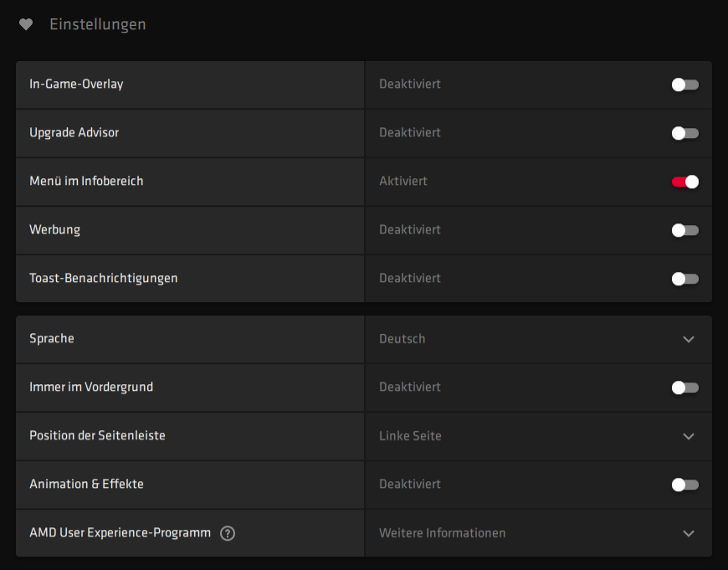The height and width of the screenshot is (570, 728).
Task: Turn on the Upgrade Advisor switch
Action: tap(684, 133)
